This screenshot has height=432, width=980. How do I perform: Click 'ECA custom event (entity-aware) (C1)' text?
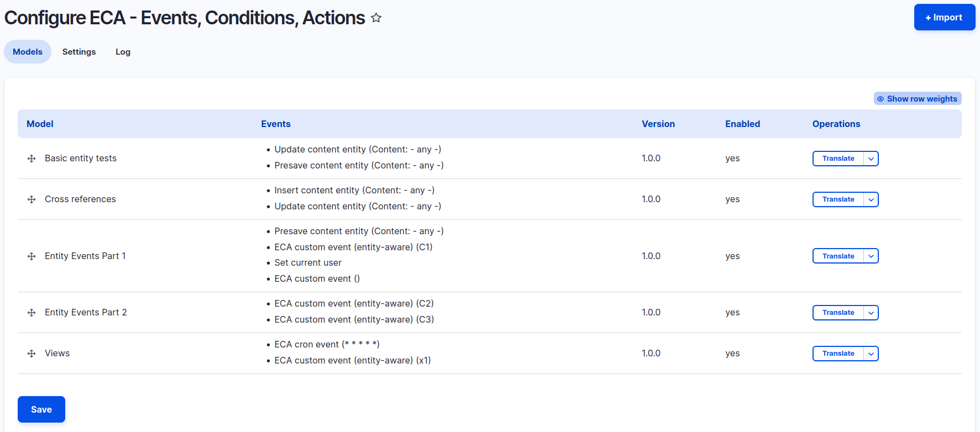click(353, 247)
